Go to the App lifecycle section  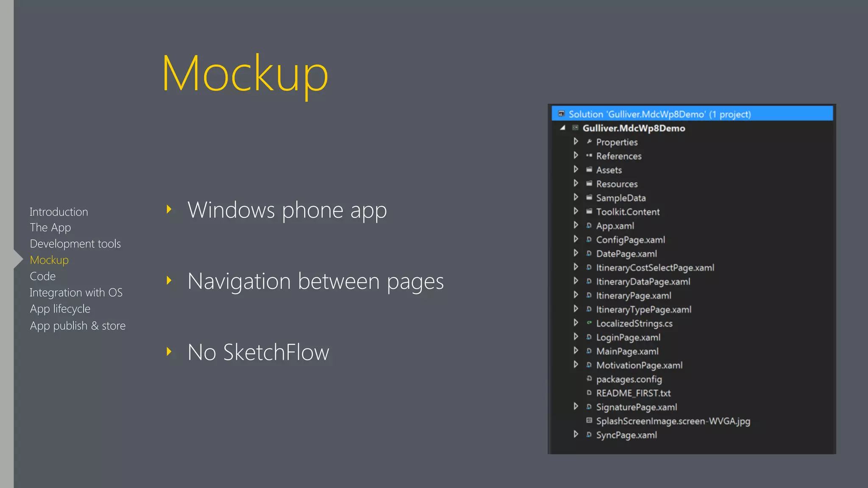coord(60,309)
